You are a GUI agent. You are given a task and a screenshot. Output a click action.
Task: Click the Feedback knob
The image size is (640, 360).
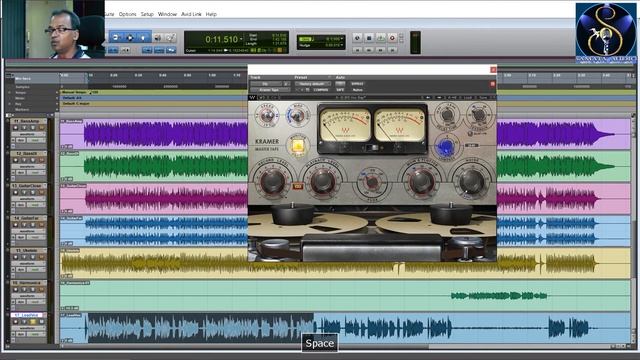point(478,116)
